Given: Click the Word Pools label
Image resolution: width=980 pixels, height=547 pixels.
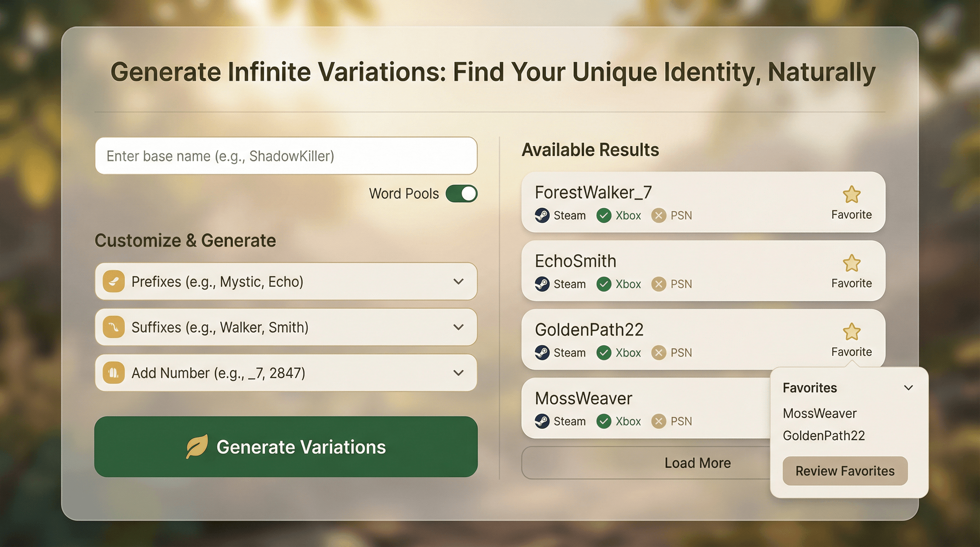Looking at the screenshot, I should pos(403,194).
